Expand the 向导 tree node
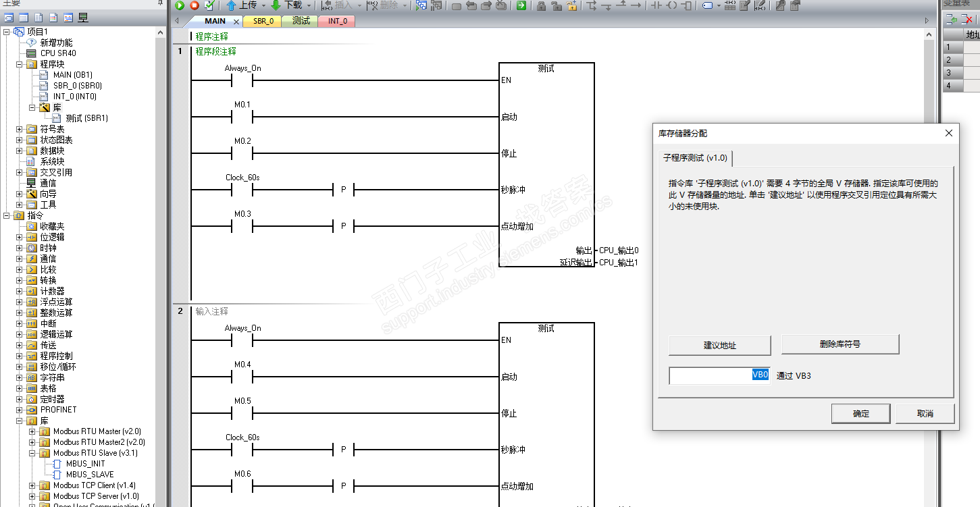This screenshot has height=507, width=980. tap(20, 194)
